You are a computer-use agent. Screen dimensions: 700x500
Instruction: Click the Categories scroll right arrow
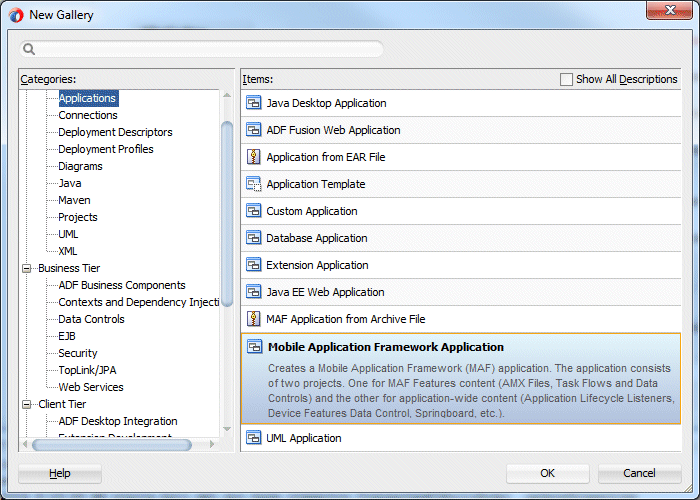point(212,444)
